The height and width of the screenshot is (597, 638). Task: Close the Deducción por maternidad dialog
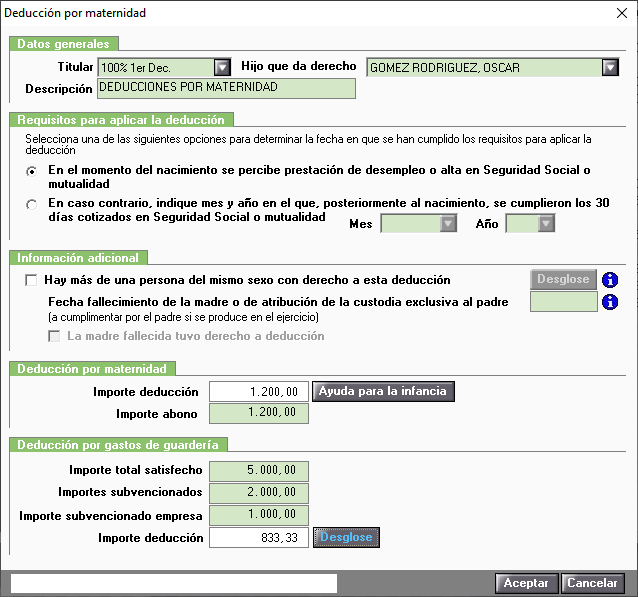point(622,13)
